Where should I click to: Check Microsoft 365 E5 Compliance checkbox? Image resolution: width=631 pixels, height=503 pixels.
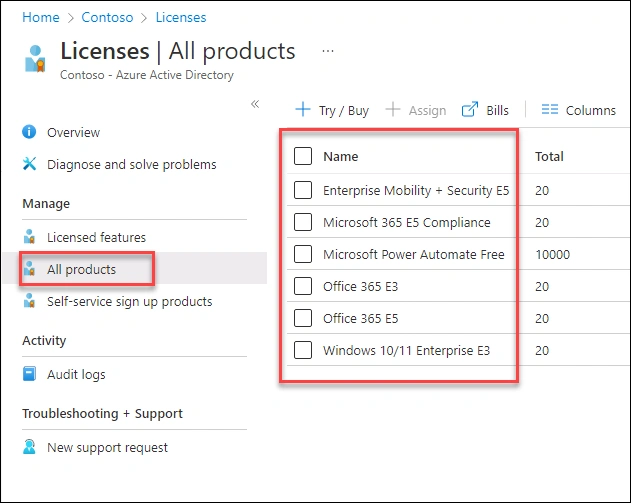pyautogui.click(x=303, y=222)
